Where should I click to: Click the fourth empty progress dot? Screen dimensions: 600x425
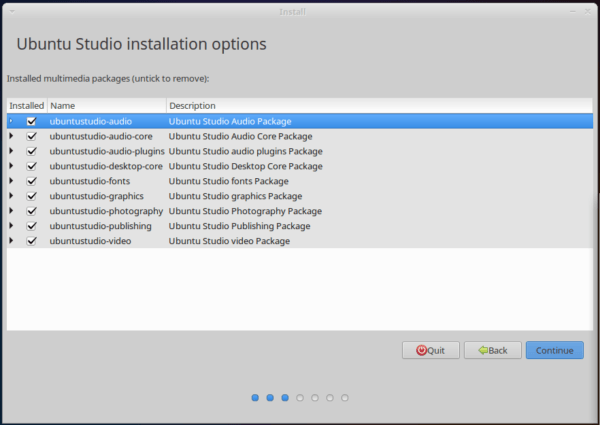(x=300, y=398)
